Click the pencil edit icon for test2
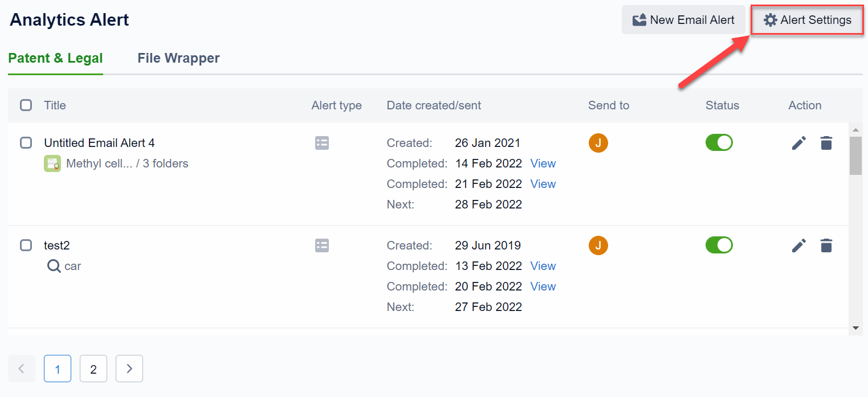 [799, 245]
